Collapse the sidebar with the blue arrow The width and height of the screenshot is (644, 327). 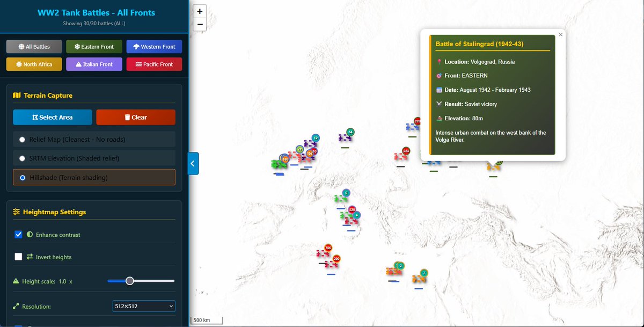coord(193,163)
